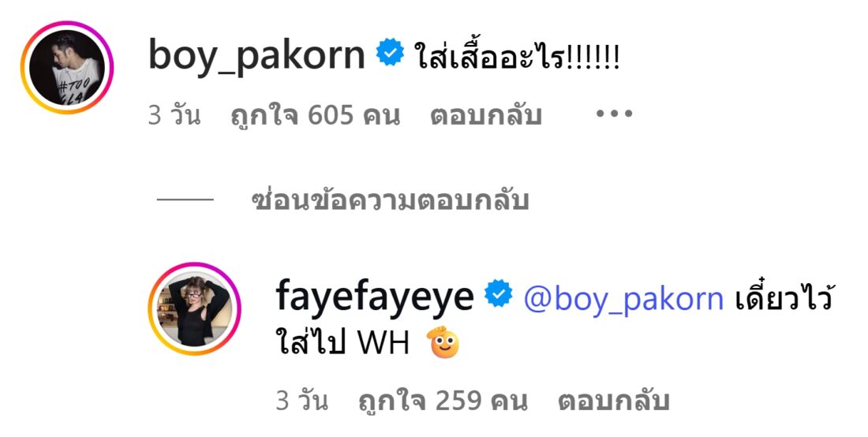Click boy_pakorn's blue verified badge

[391, 52]
